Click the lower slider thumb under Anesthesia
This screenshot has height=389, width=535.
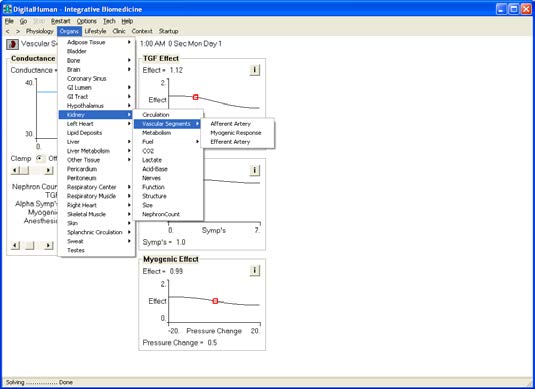tap(30, 245)
